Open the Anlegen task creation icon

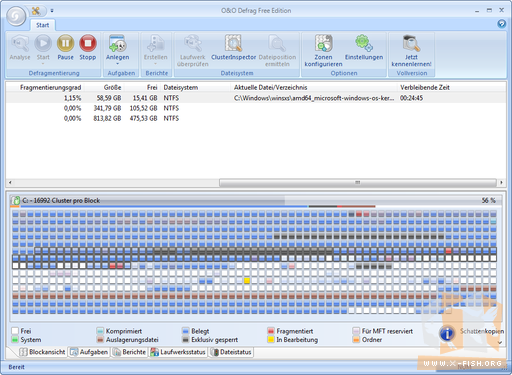point(117,43)
